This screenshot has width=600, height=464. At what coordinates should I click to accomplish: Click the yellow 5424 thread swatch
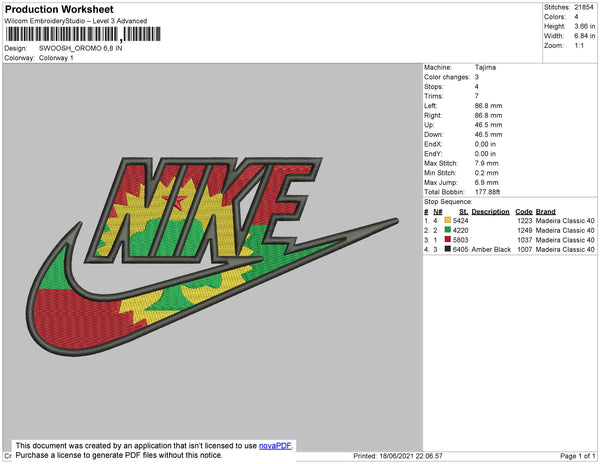(447, 220)
